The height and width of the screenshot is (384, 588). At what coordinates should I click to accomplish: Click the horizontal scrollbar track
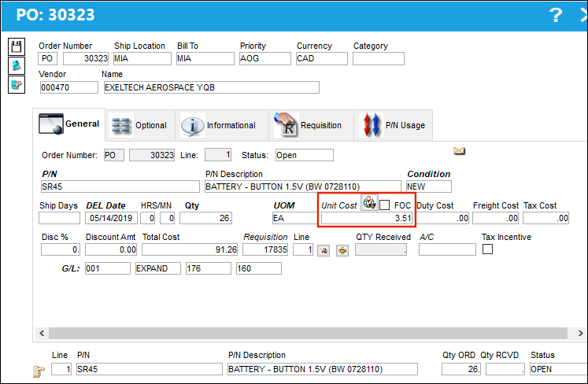pyautogui.click(x=308, y=333)
